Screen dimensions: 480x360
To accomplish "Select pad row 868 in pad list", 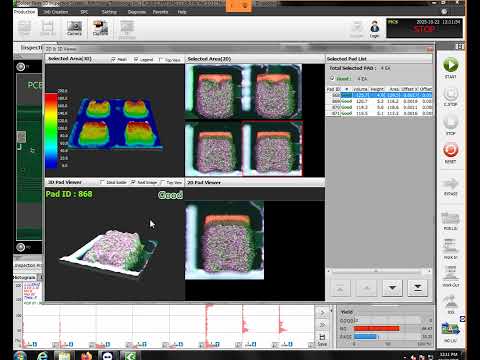I will [379, 95].
